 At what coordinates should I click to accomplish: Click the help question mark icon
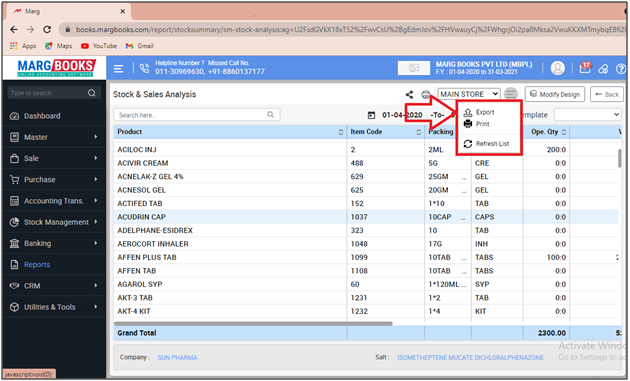click(x=621, y=69)
